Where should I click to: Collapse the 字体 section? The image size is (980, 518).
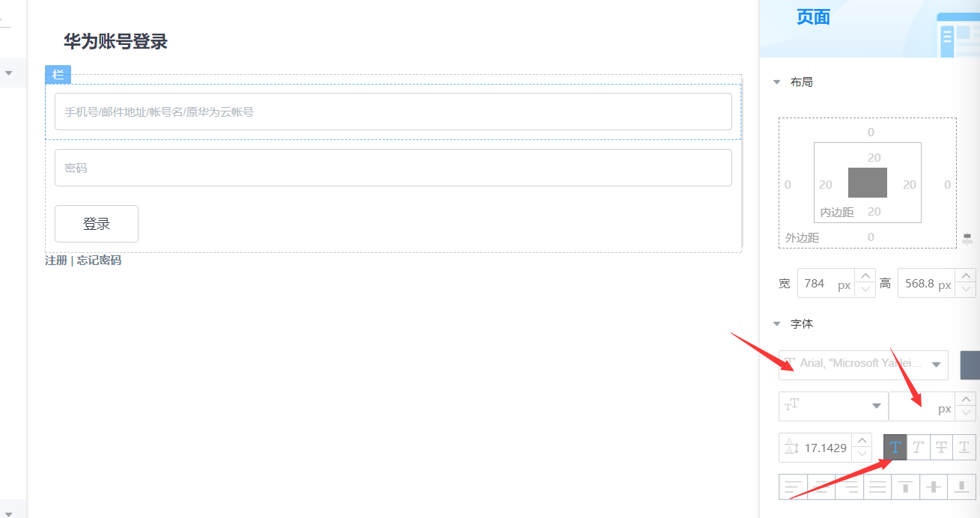pos(777,324)
